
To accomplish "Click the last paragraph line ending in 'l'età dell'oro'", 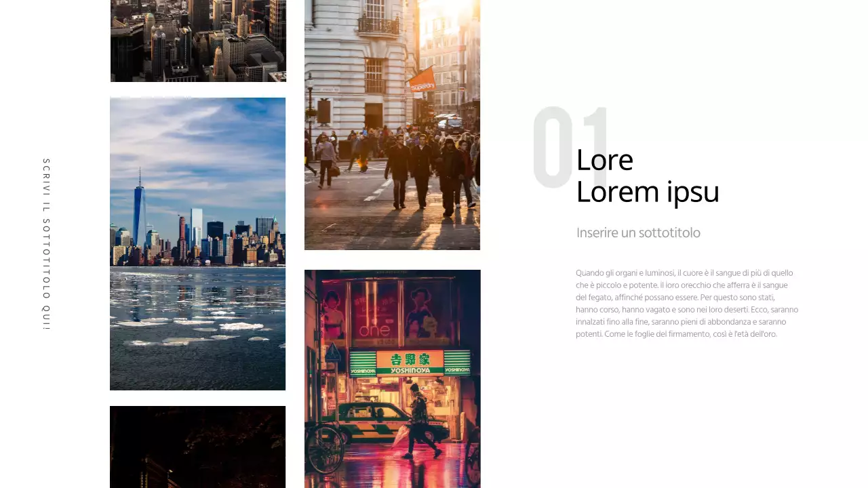I will tap(675, 334).
